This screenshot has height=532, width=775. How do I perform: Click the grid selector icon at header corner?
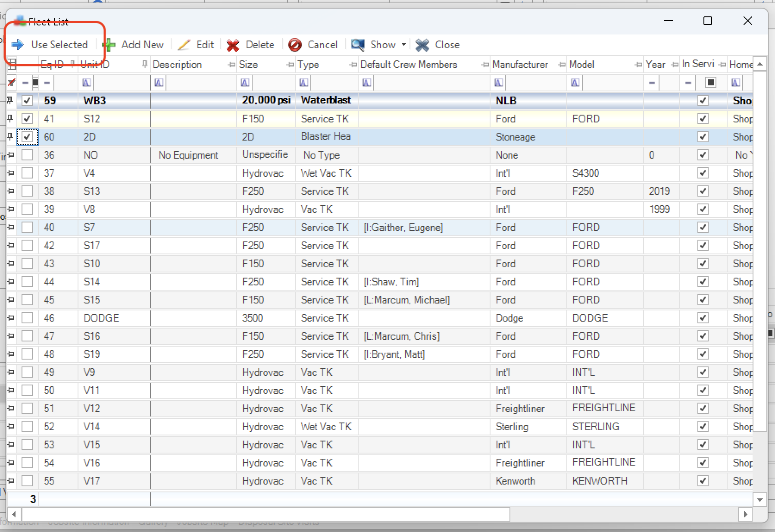tap(12, 64)
